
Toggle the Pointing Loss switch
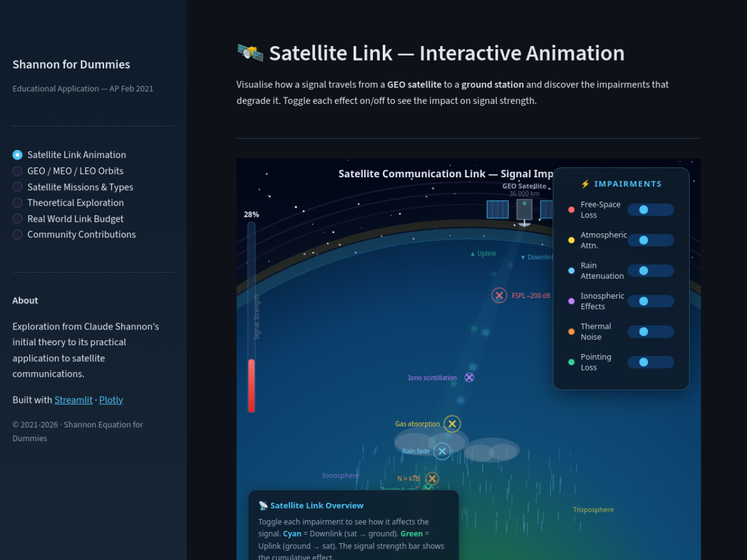coord(651,362)
